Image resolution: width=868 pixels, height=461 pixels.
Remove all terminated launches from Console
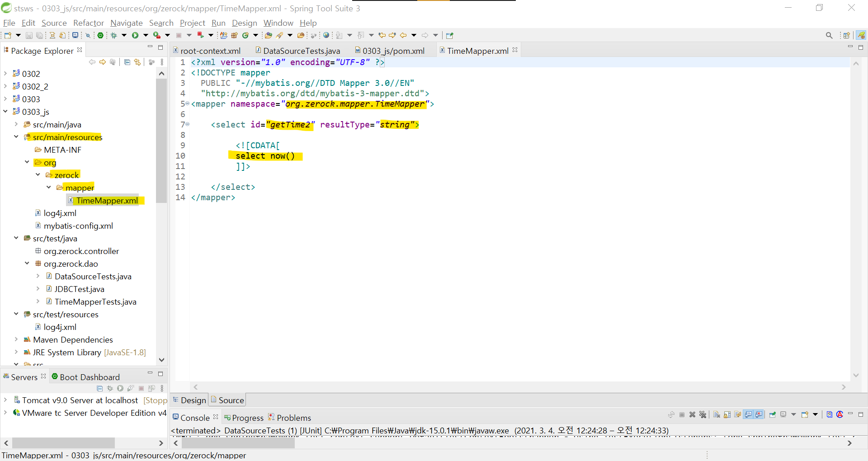pyautogui.click(x=703, y=415)
